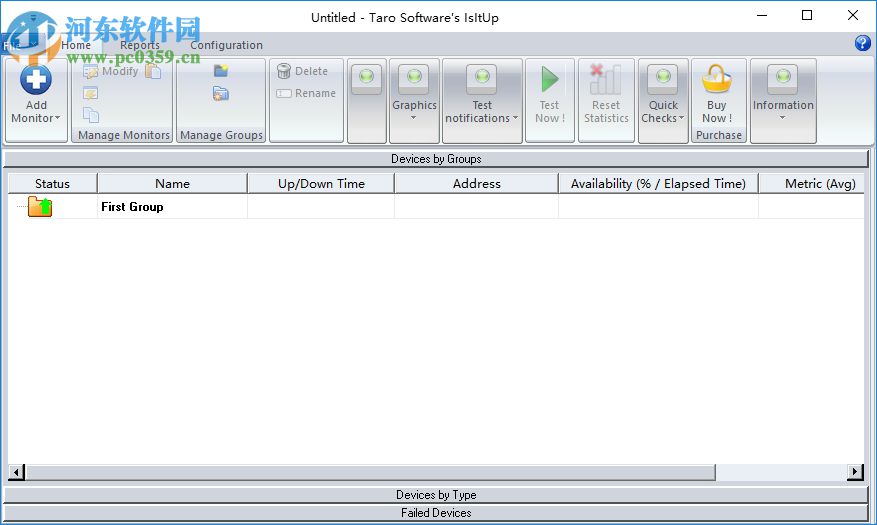This screenshot has width=877, height=525.
Task: Click the lightning monitor window icon under Modify
Action: pos(91,93)
